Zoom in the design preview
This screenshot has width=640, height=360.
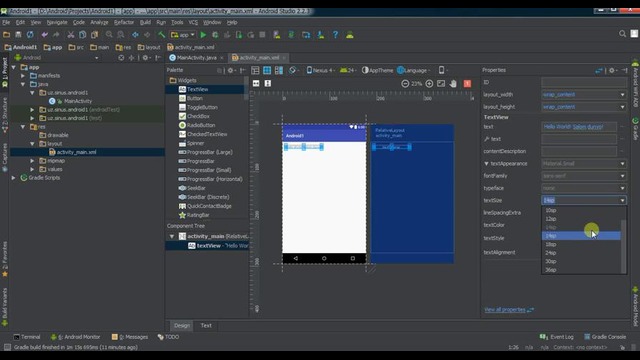coord(429,84)
